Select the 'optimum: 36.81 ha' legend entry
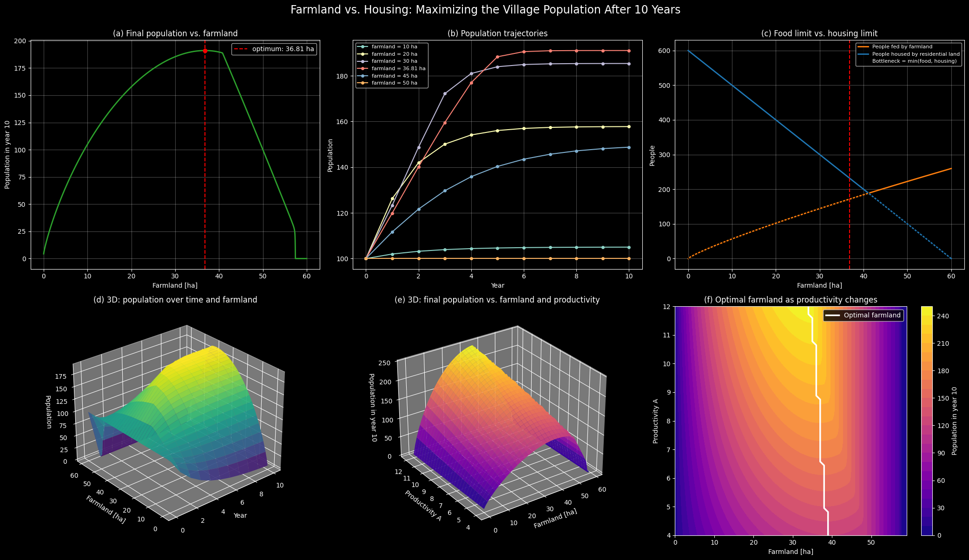 pyautogui.click(x=274, y=49)
